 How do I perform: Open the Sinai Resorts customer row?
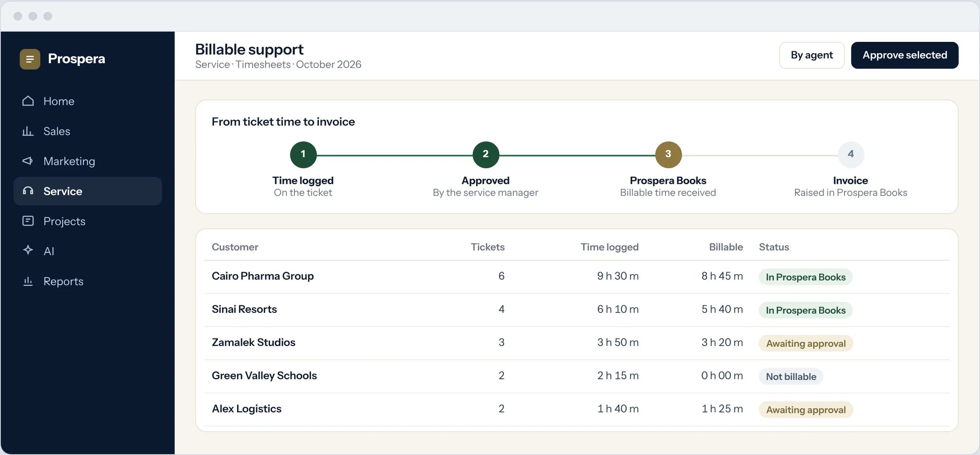coord(577,310)
